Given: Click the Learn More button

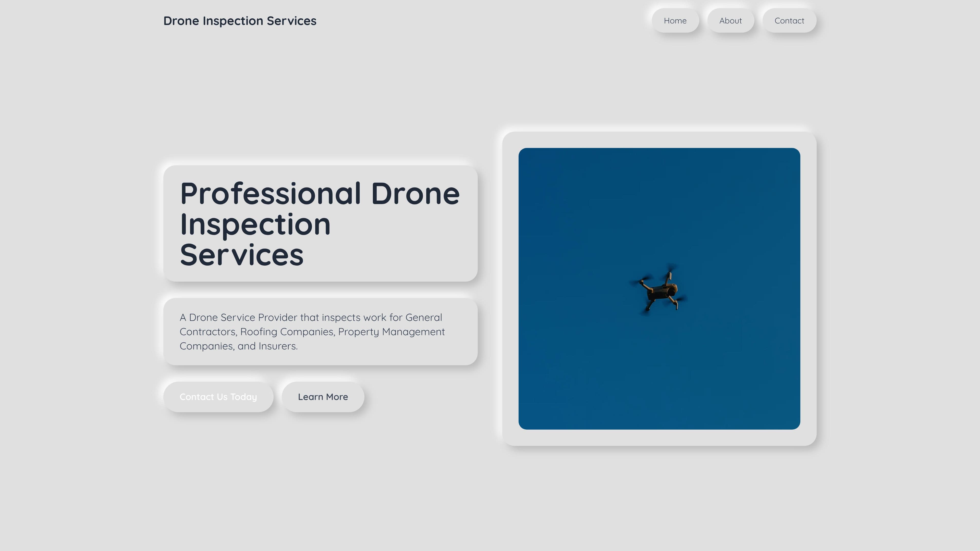Looking at the screenshot, I should (x=323, y=397).
